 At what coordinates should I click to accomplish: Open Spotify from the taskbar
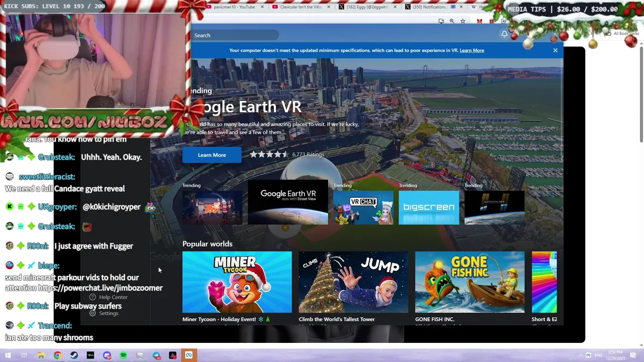point(123,355)
